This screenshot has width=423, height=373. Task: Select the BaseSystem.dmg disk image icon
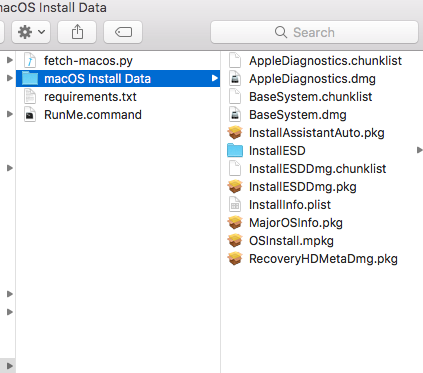click(x=235, y=115)
